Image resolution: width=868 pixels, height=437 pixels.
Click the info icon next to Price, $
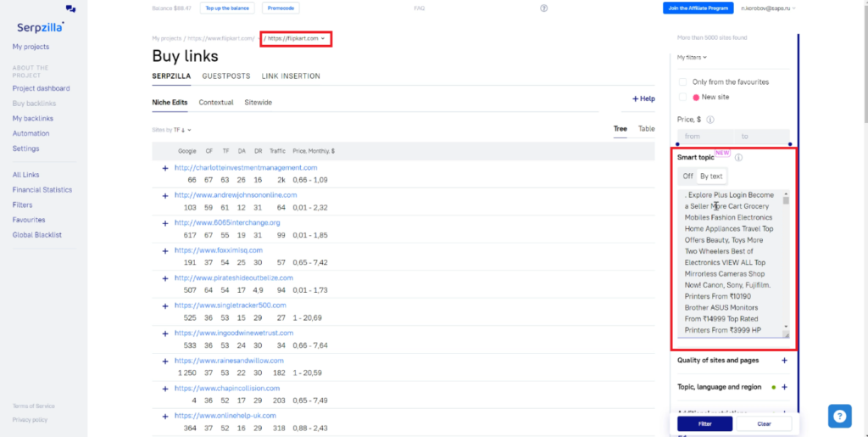[x=710, y=120]
